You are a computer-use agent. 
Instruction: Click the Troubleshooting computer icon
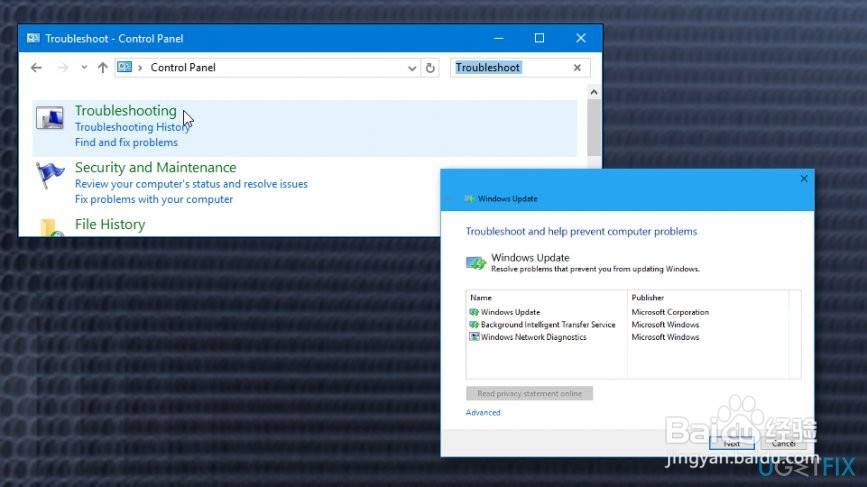tap(50, 118)
